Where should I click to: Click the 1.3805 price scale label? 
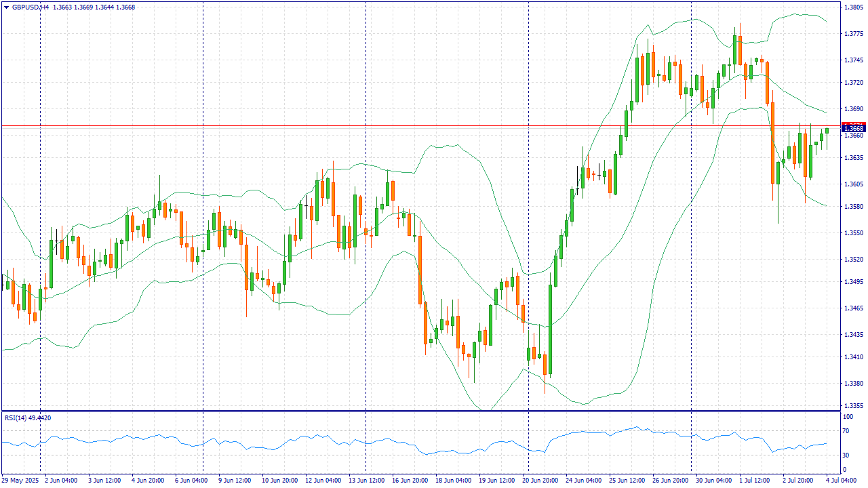click(853, 7)
